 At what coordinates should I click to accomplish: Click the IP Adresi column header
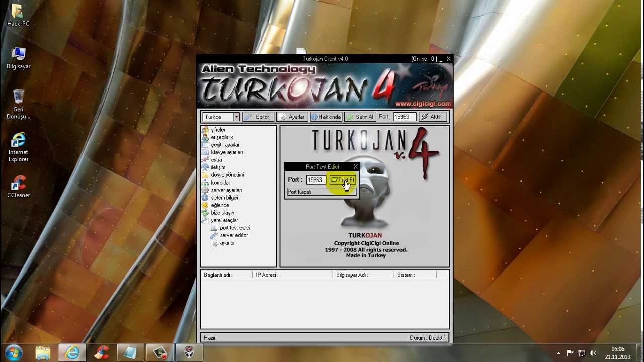[292, 275]
